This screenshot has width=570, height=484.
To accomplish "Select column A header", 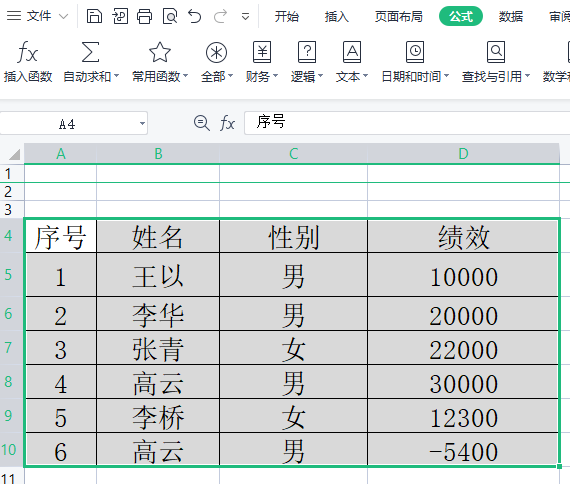I will [61, 153].
